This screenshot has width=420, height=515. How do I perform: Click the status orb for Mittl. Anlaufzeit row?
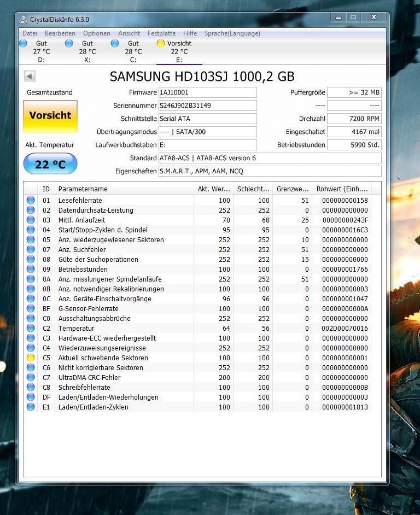pos(31,220)
